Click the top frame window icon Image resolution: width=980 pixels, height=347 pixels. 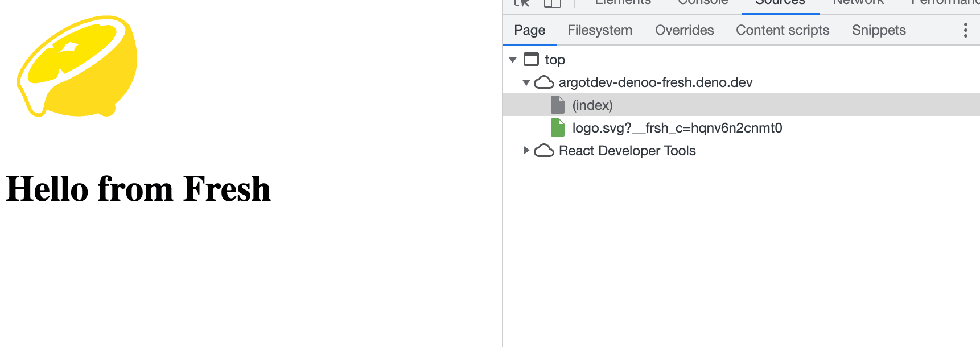[531, 59]
